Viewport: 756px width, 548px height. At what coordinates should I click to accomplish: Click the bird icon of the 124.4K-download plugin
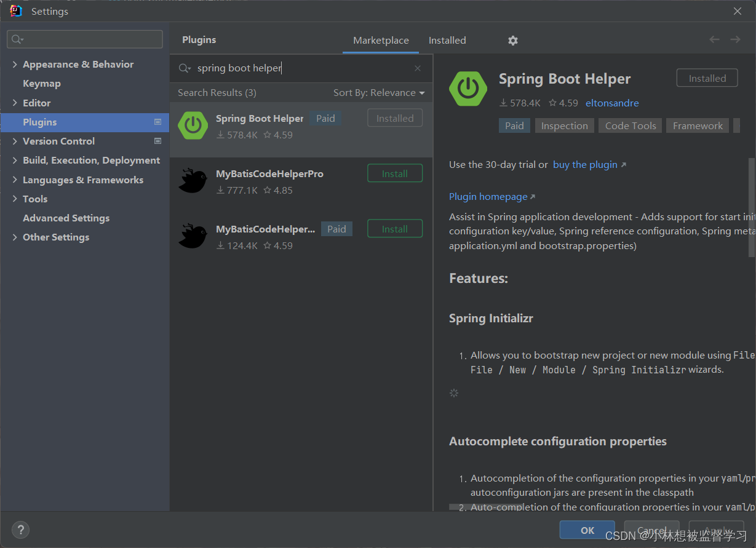(193, 236)
